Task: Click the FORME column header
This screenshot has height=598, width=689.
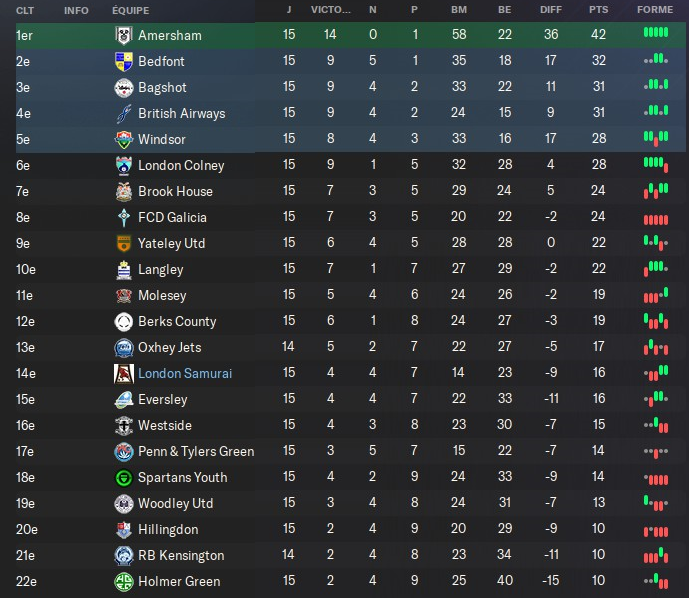Action: coord(655,10)
